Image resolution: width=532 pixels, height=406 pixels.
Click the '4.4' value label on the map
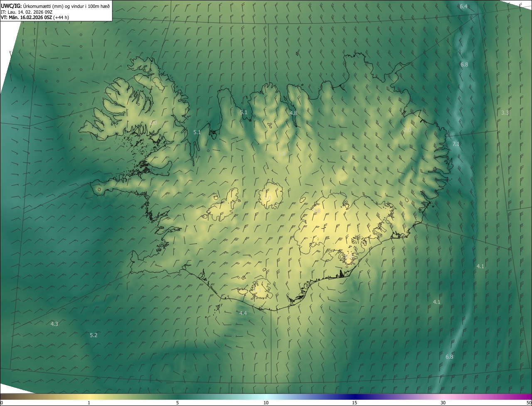click(243, 313)
